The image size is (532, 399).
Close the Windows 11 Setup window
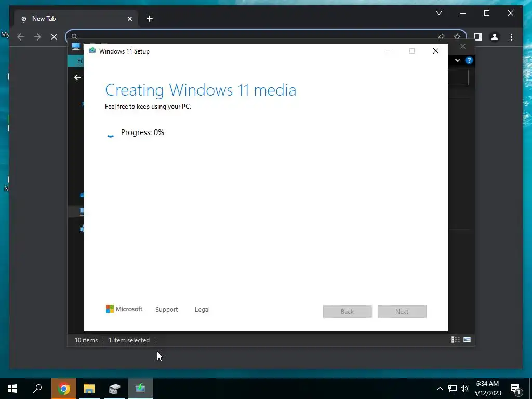tap(436, 51)
